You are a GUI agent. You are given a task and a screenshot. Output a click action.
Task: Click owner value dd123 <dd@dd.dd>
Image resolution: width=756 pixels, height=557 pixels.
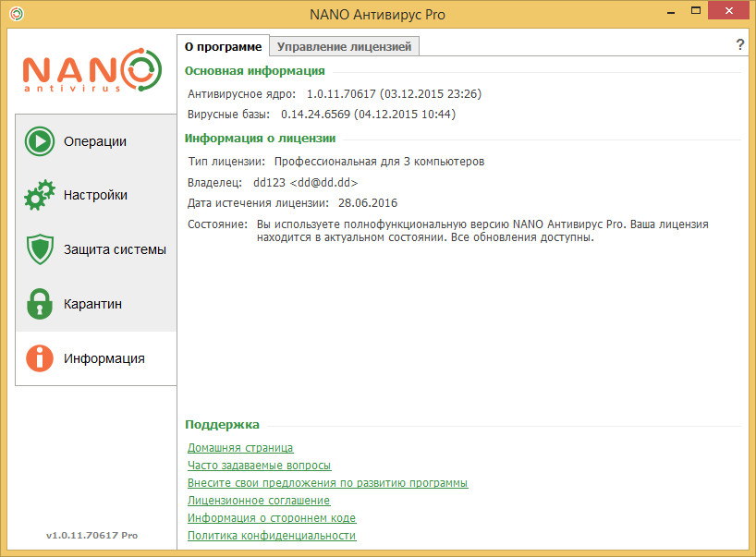point(306,183)
